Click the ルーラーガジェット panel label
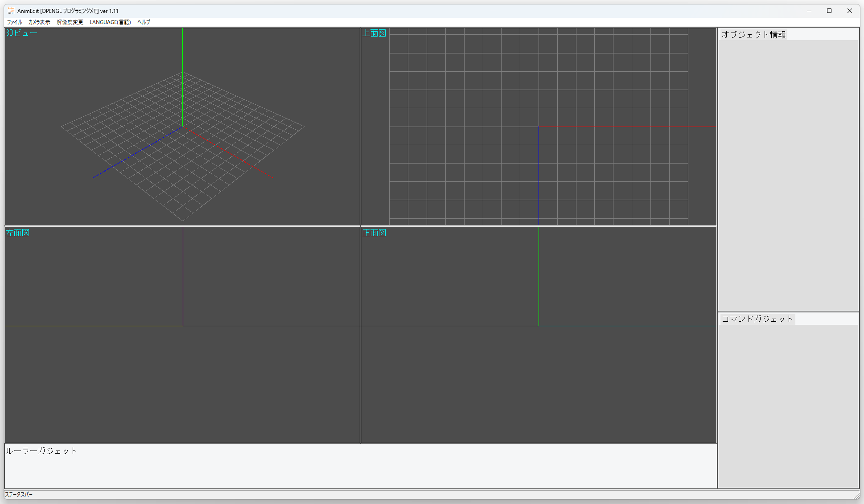 point(41,451)
